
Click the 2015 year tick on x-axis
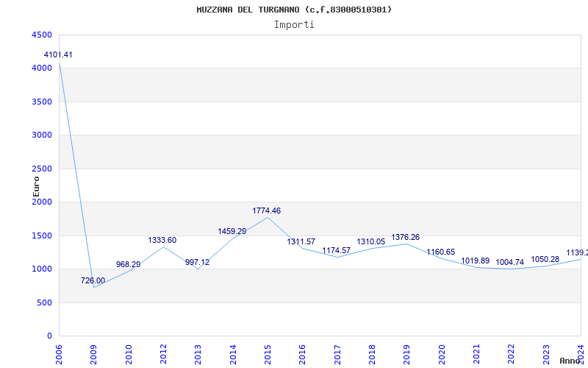click(268, 353)
